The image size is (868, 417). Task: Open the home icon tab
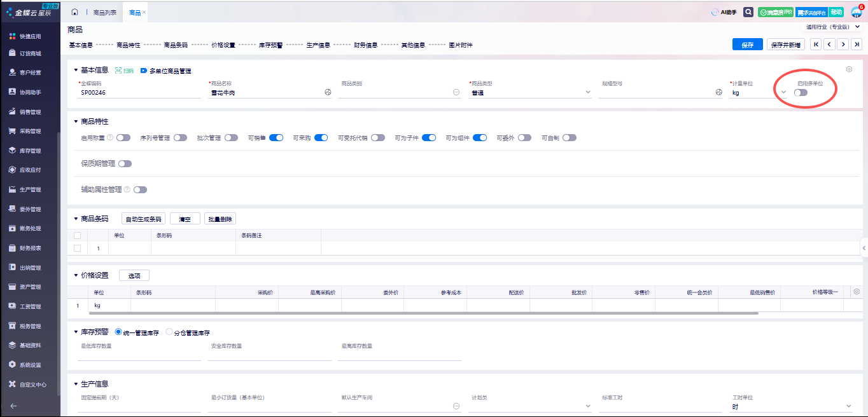(x=75, y=12)
